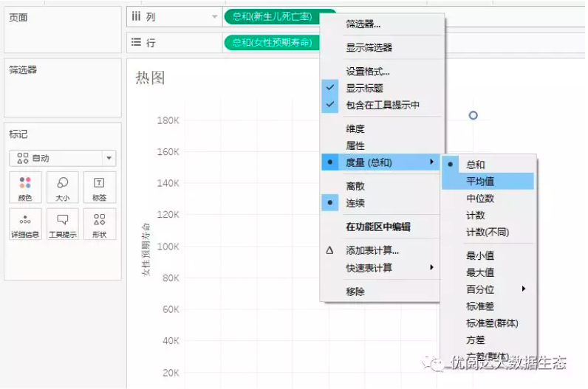Image resolution: width=588 pixels, height=389 pixels.
Task: Open the 自动 mark type dropdown
Action: 62,158
